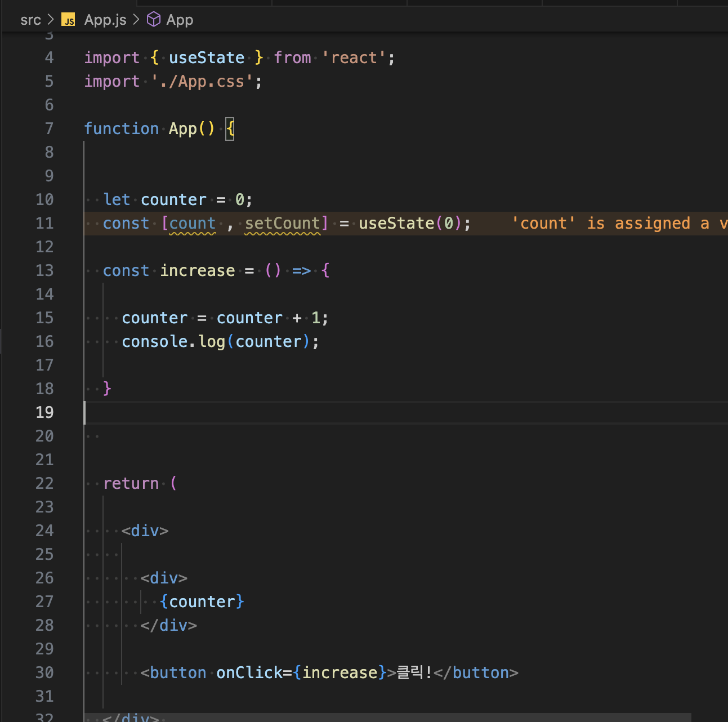Click the closing brace on line 18
Image resolution: width=728 pixels, height=722 pixels.
tap(108, 389)
